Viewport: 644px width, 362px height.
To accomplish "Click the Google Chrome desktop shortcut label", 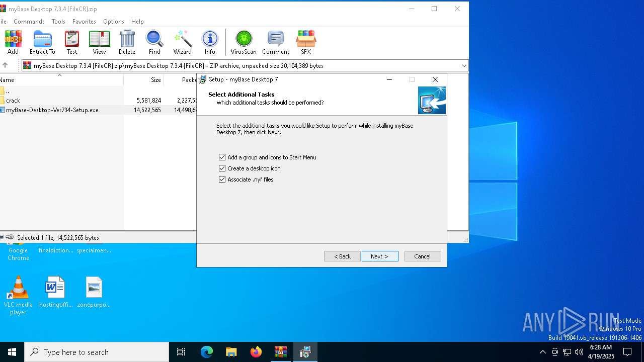I will [18, 254].
